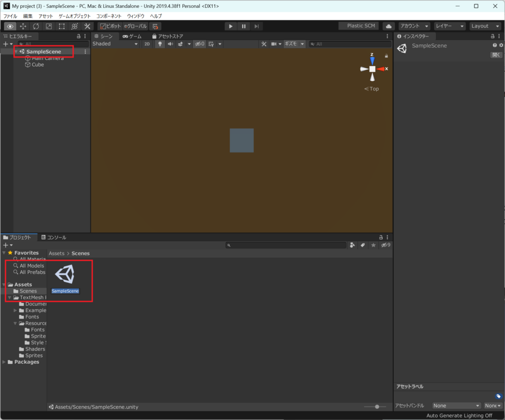Open the Gizmos dropdown arrow
Screen dimensions: 505x420
click(x=302, y=44)
